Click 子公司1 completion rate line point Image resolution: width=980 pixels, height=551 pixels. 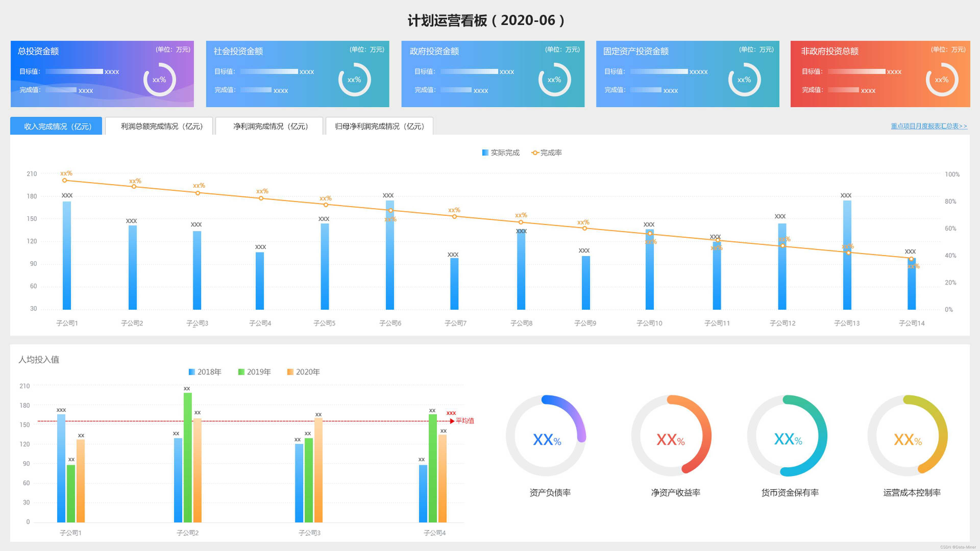point(65,181)
